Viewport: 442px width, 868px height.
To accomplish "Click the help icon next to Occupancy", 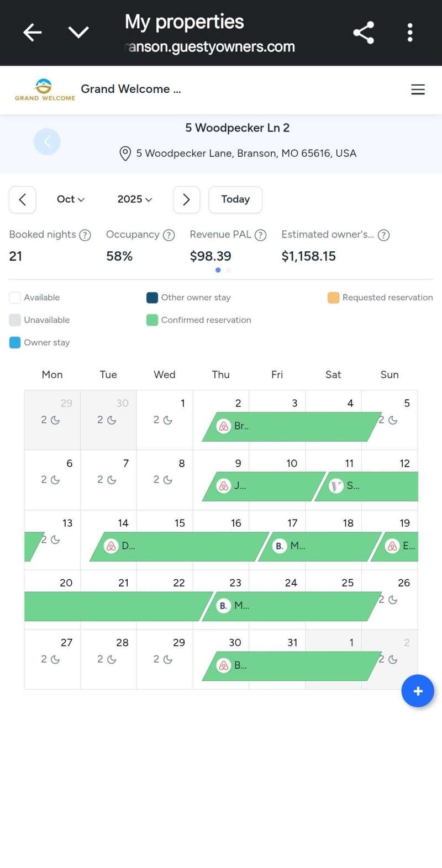I will tap(169, 235).
